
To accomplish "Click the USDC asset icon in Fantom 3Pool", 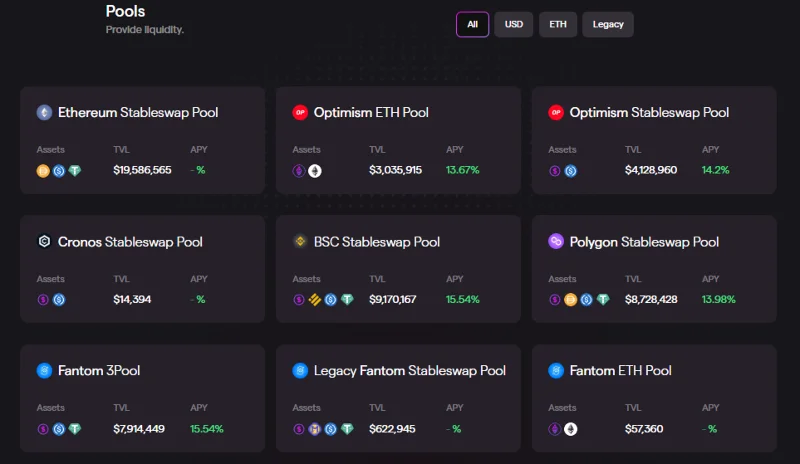I will 59,429.
